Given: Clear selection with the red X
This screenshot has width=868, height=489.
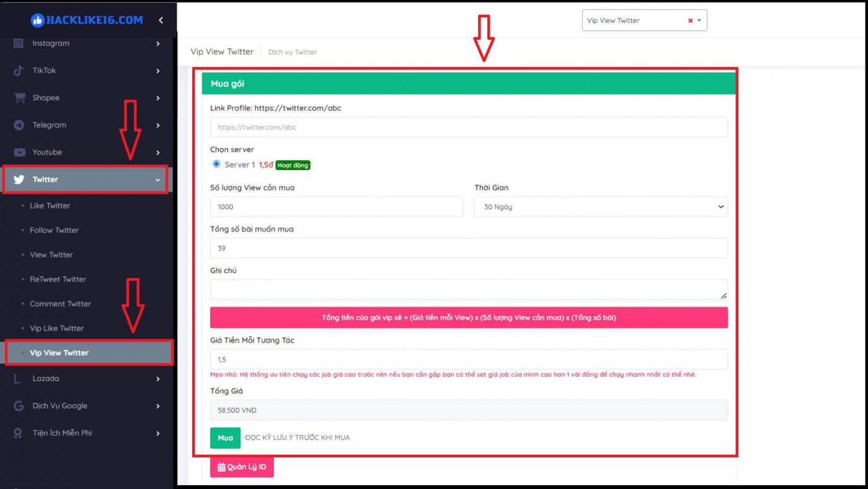Looking at the screenshot, I should click(x=690, y=20).
